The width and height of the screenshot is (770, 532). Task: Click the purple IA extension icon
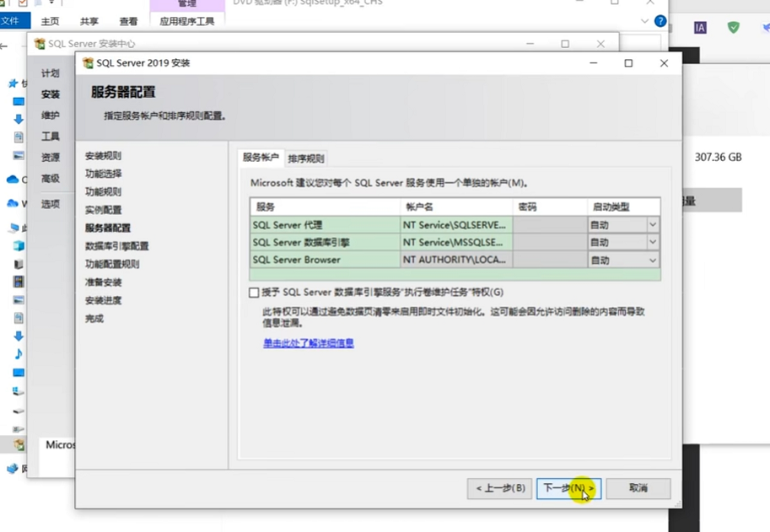(x=700, y=28)
